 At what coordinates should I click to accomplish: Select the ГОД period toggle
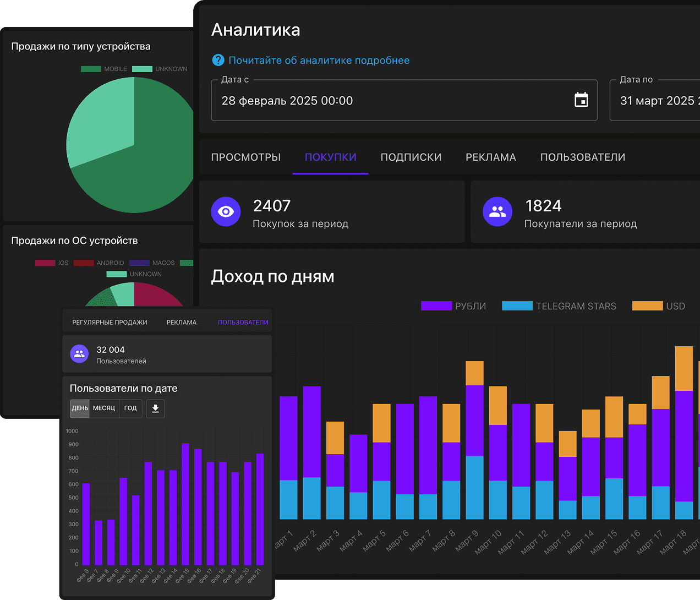click(130, 408)
